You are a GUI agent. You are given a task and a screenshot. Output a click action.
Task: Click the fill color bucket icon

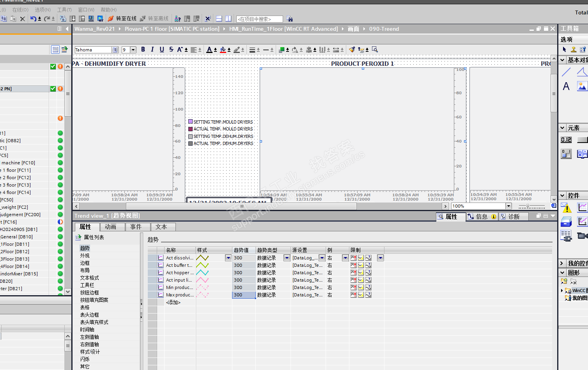click(x=223, y=49)
